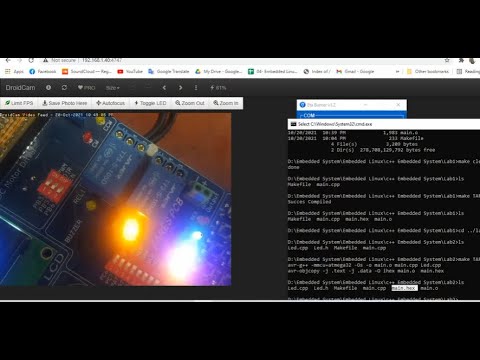
Task: Open the Gmail - Google bookmark
Action: (x=355, y=72)
